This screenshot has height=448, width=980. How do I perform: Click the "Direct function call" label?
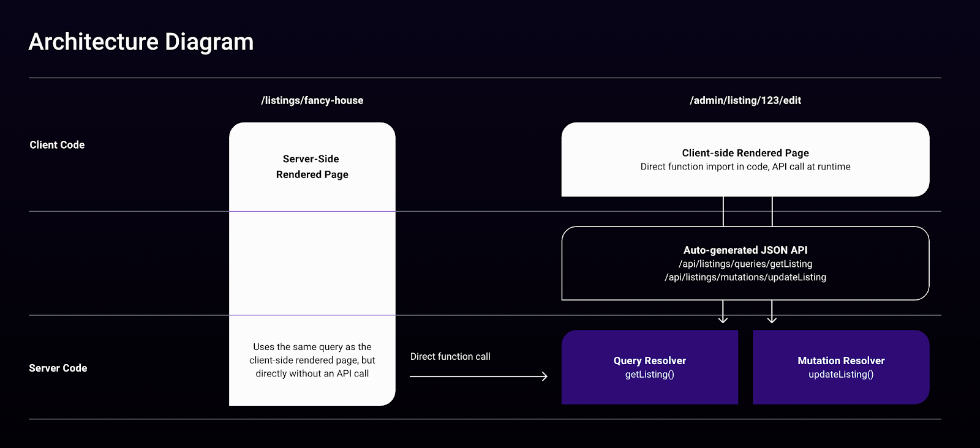click(x=450, y=357)
